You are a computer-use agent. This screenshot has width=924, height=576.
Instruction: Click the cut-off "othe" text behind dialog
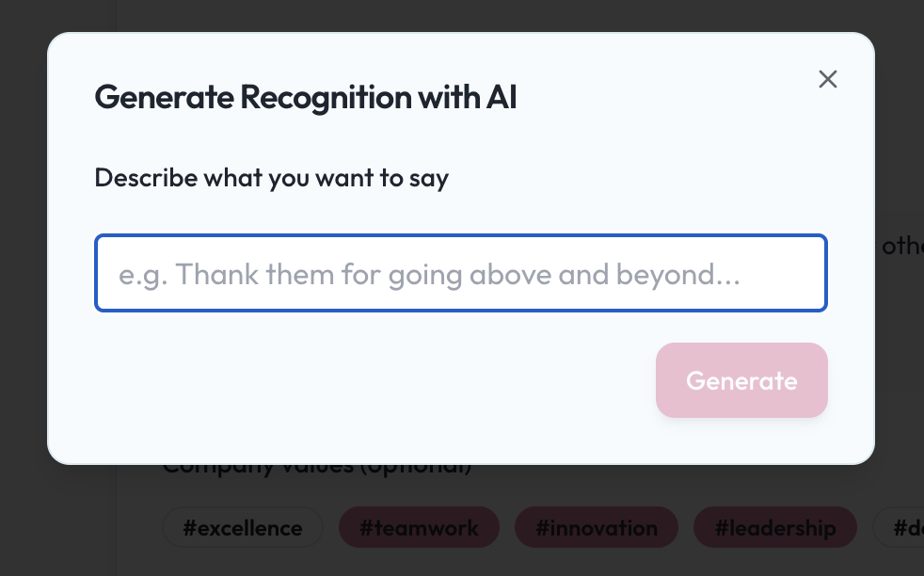pyautogui.click(x=901, y=247)
